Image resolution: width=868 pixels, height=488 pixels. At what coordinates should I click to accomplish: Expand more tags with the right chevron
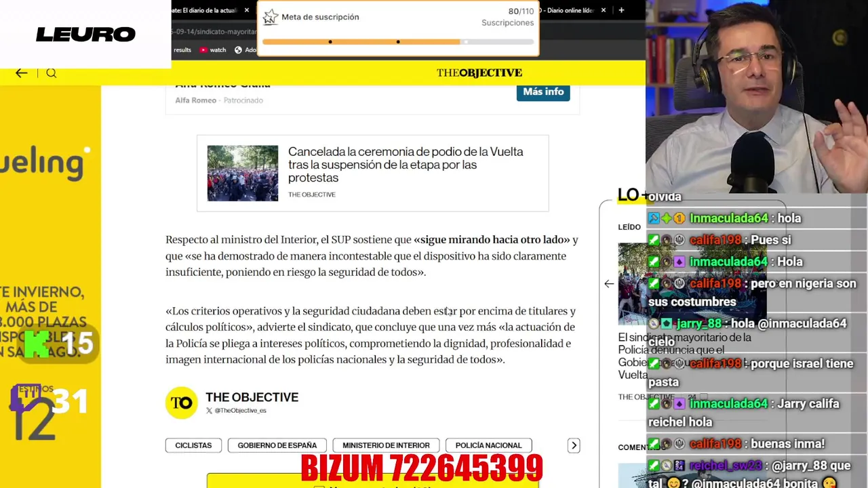tap(574, 445)
